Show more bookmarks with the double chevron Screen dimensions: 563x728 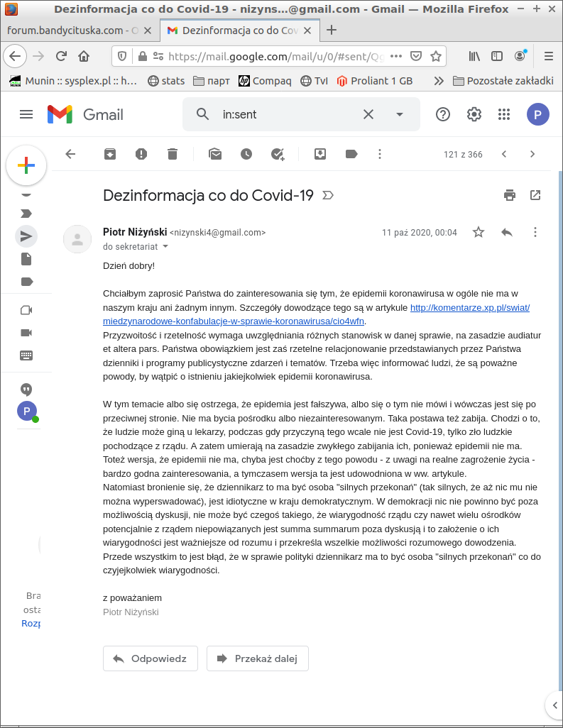coord(438,81)
